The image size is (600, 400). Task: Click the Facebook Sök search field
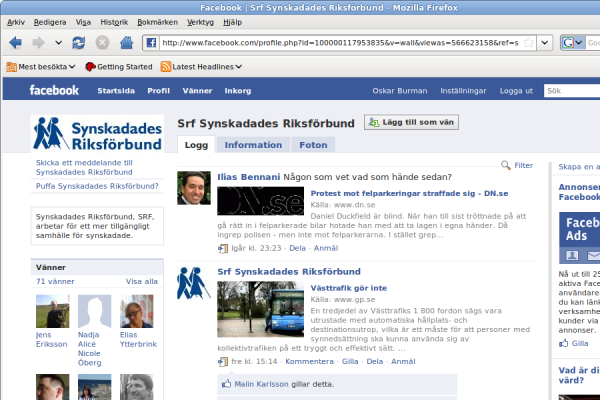572,91
